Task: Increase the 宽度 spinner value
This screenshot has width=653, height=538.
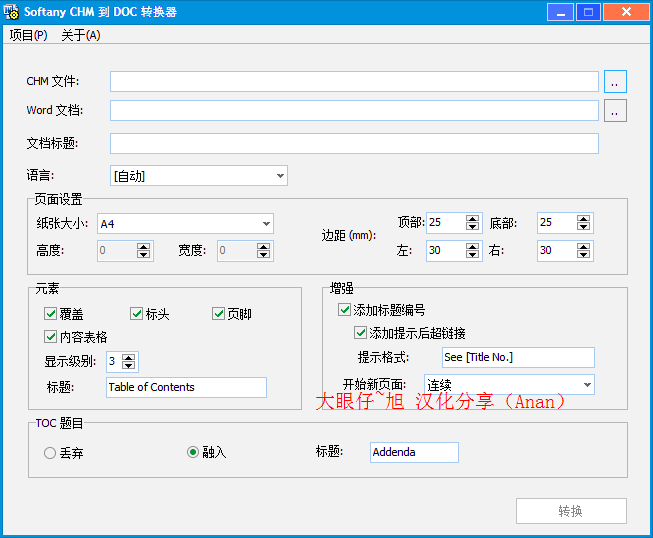Action: (x=263, y=247)
